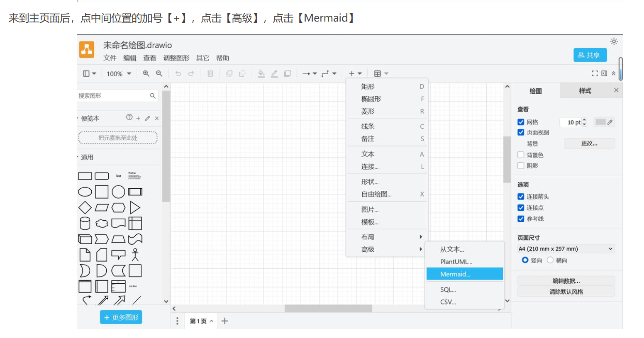Toggle the sidebar panels view icon
644x338 pixels.
[89, 73]
